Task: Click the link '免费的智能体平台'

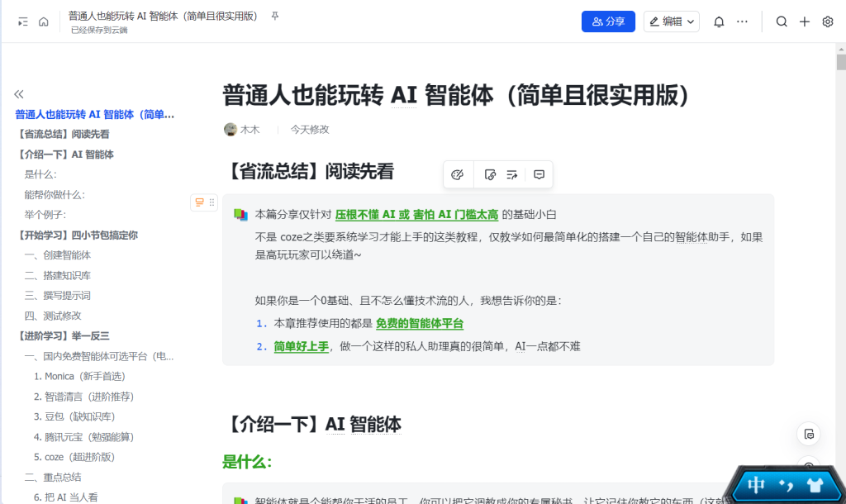Action: (x=420, y=324)
